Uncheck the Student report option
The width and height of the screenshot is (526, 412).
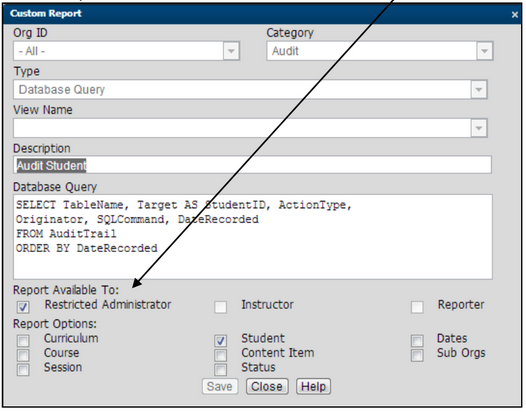(220, 341)
